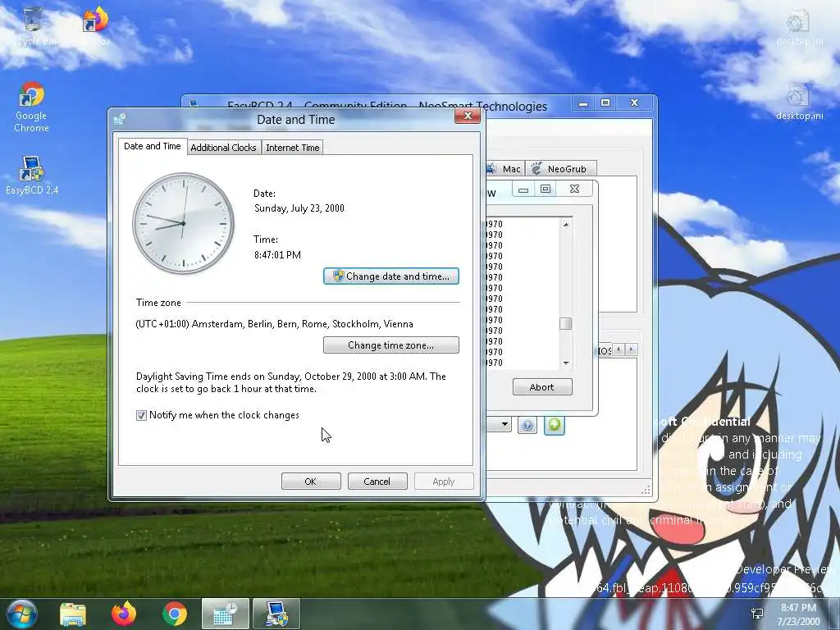Image resolution: width=840 pixels, height=630 pixels.
Task: Click the list scrollbar down arrow
Action: coord(566,363)
